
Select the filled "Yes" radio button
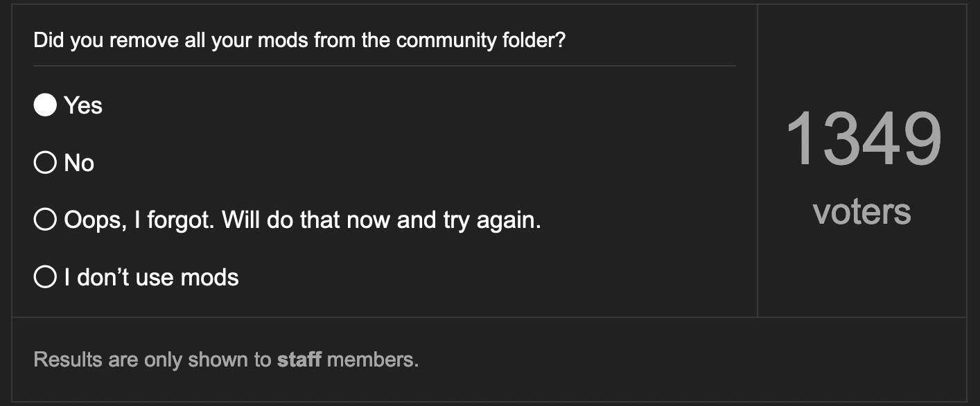45,105
